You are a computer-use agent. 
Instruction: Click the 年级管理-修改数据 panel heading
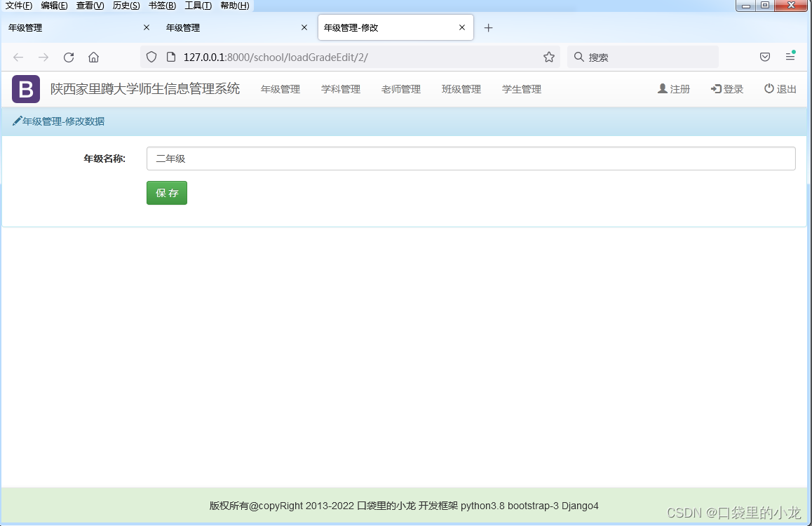pos(58,121)
